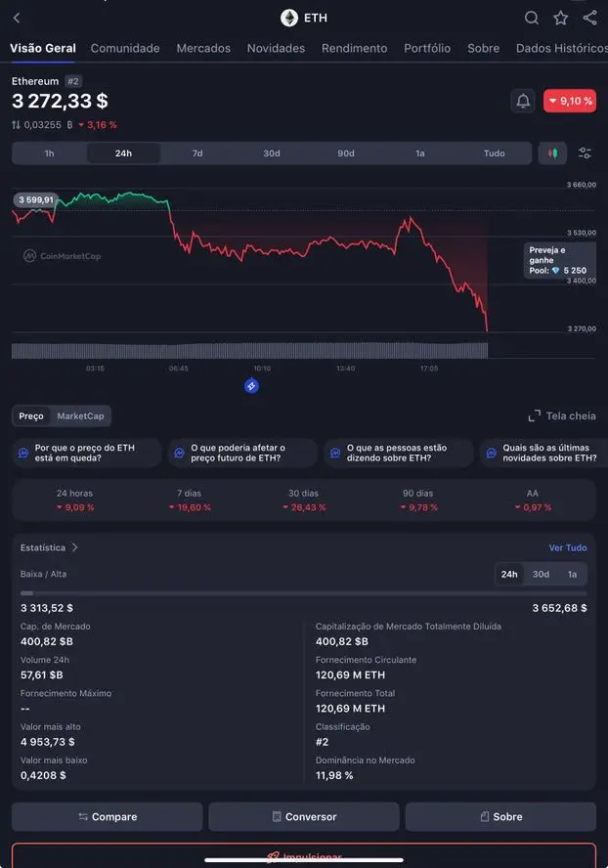Screen dimensions: 608x868
Task: Share ETH page via share icon
Action: pyautogui.click(x=589, y=18)
